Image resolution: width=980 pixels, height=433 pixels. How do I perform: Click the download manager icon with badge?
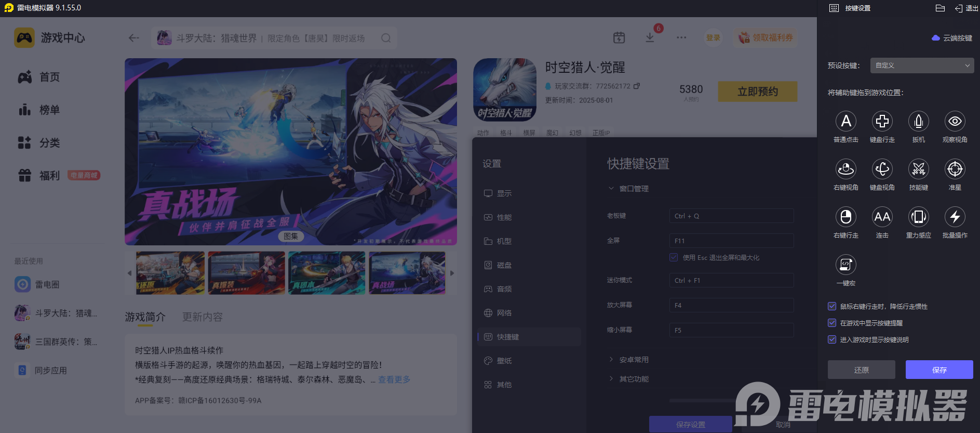pos(650,37)
